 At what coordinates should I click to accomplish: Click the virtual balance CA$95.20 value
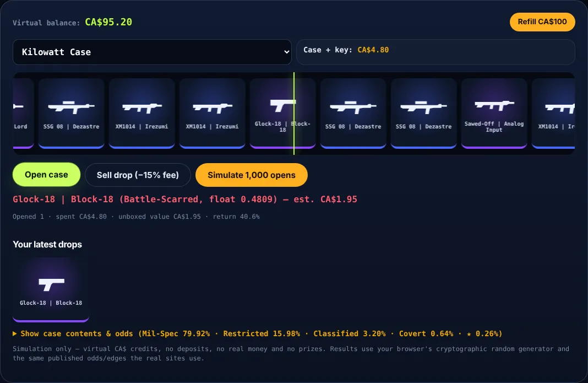click(x=108, y=22)
